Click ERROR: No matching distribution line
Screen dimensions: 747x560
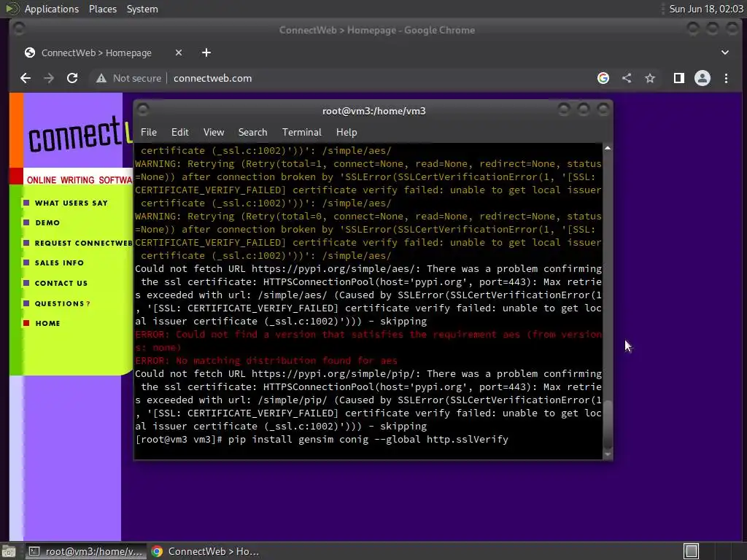point(266,360)
